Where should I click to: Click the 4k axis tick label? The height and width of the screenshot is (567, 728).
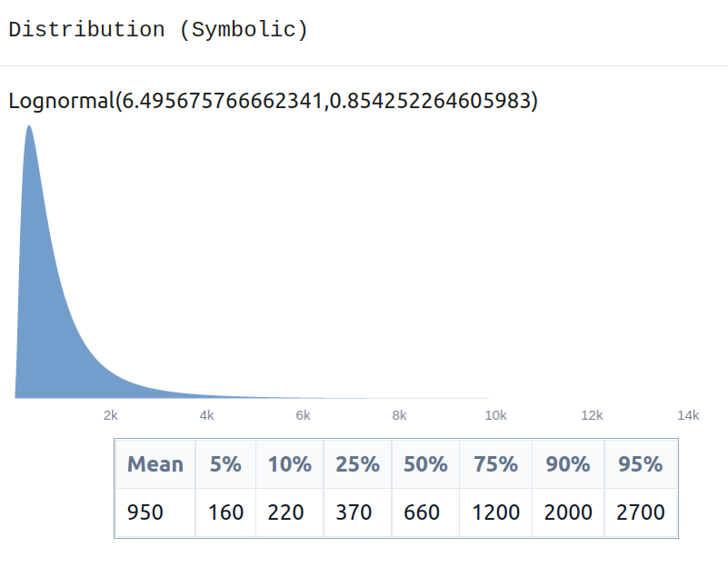pyautogui.click(x=206, y=415)
